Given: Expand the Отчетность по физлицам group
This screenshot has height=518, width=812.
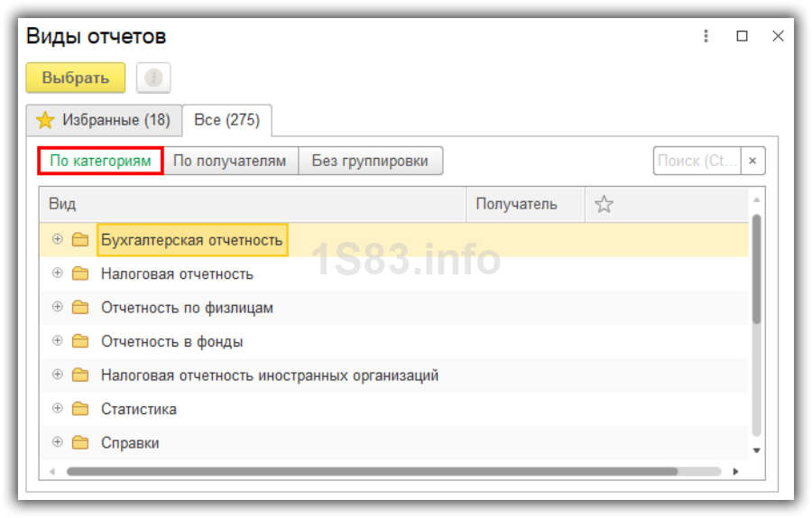Looking at the screenshot, I should tap(58, 307).
